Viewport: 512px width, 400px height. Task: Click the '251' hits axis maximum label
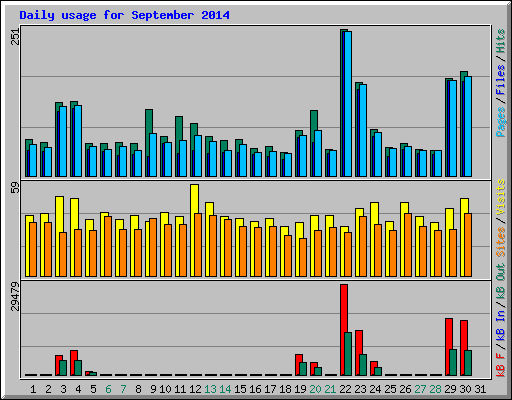[x=15, y=37]
